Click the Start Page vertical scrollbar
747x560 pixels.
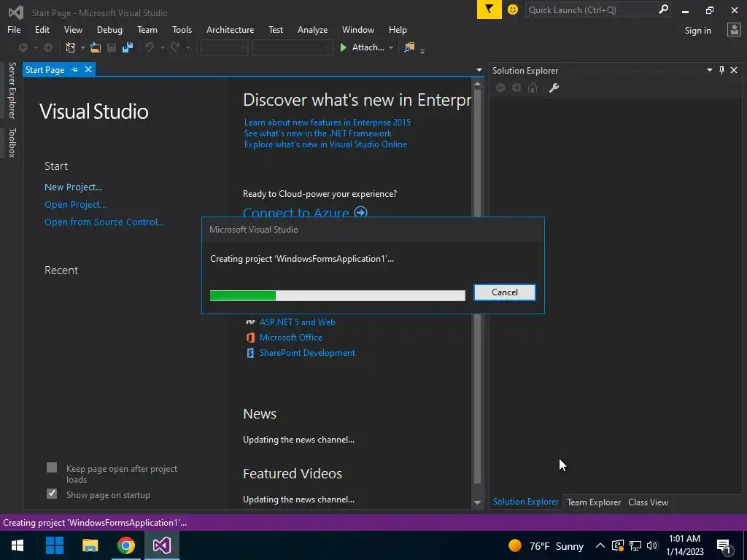[477, 286]
